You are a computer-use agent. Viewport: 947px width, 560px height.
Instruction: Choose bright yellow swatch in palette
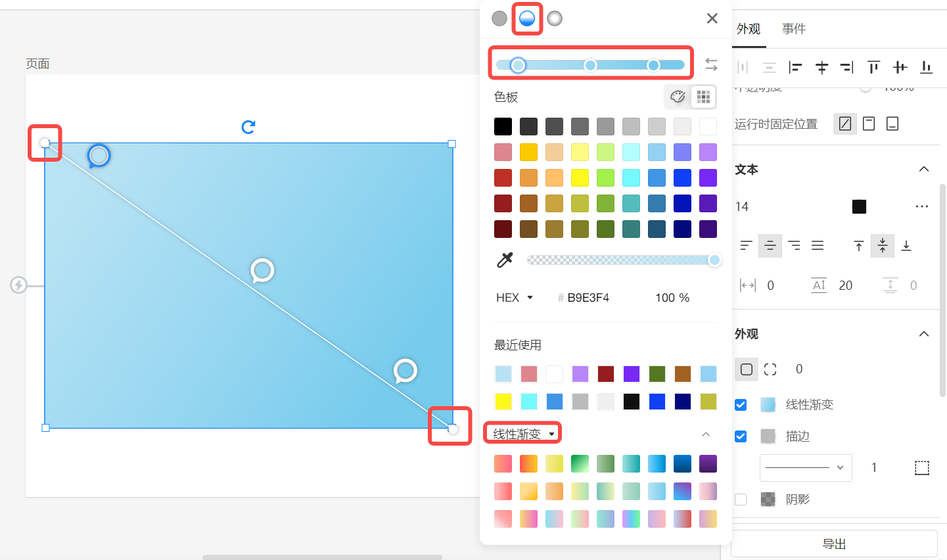pos(580,177)
